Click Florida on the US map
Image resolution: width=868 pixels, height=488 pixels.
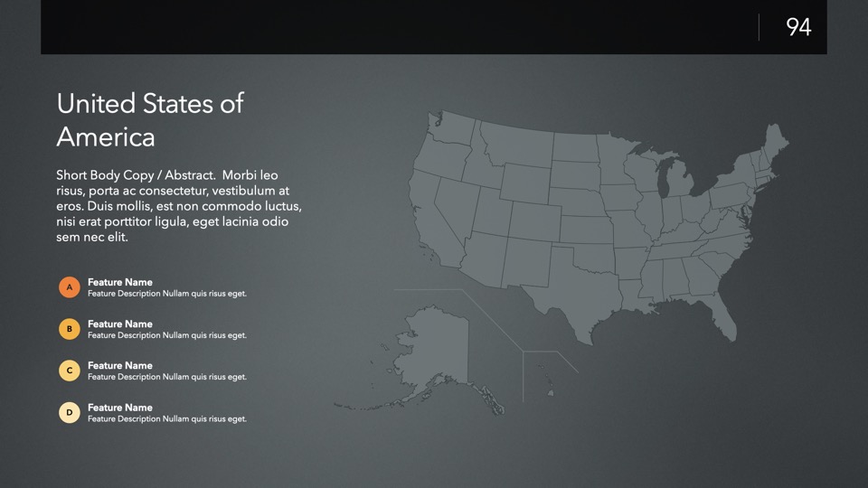(723, 312)
